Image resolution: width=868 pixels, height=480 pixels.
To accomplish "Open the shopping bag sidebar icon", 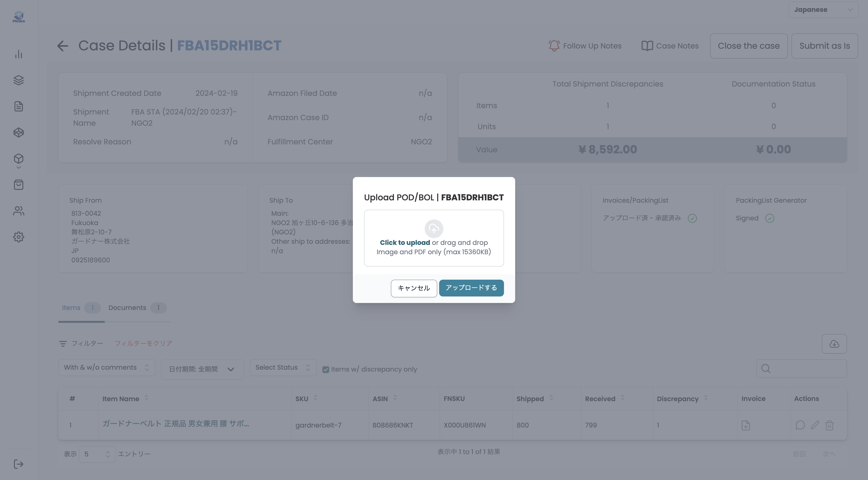I will point(18,185).
